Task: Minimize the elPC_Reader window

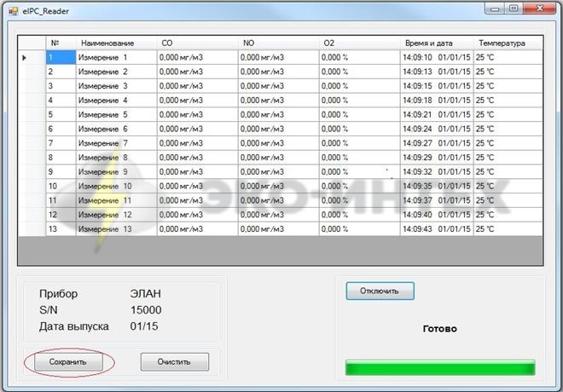Action: click(491, 8)
